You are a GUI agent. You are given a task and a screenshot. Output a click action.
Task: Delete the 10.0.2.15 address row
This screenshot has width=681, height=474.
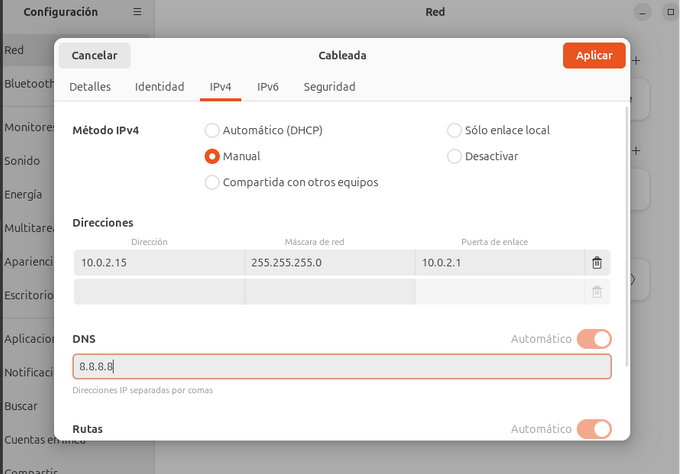coord(597,263)
